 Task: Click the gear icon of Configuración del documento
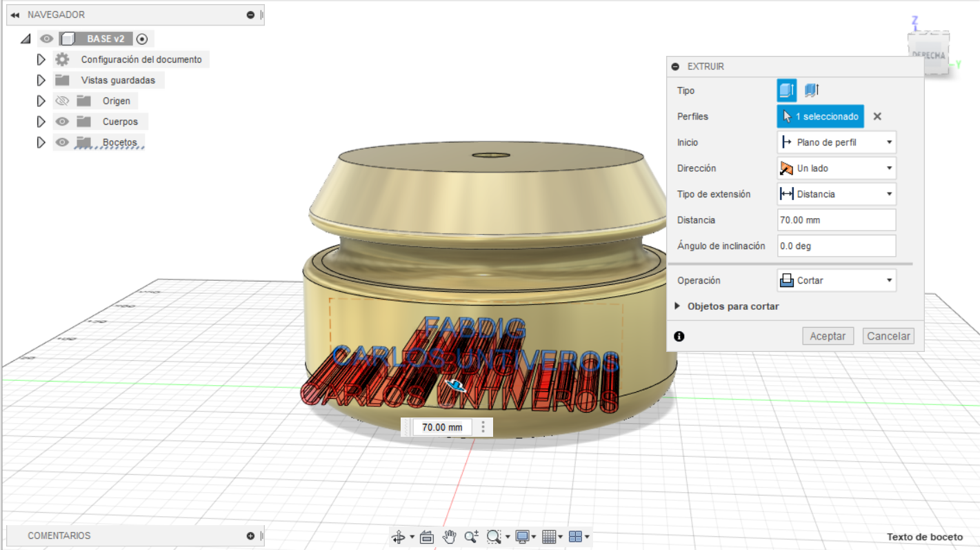[x=62, y=59]
